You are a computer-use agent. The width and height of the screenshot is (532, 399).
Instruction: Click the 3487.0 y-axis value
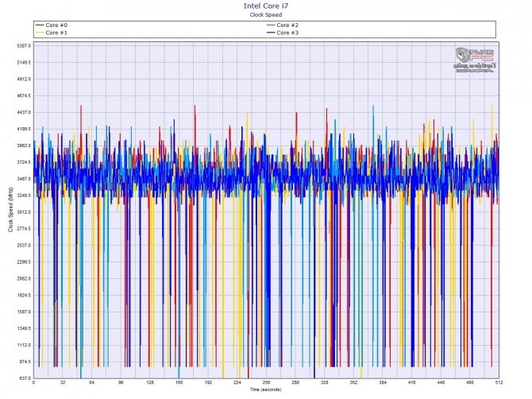(24, 179)
